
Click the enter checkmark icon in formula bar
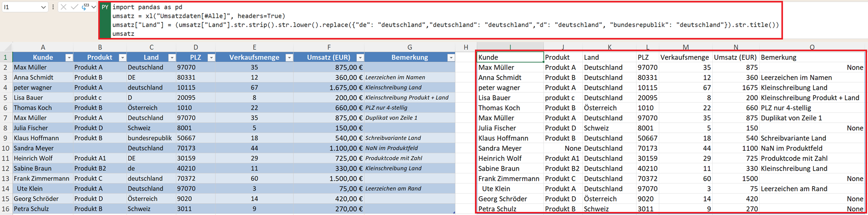(74, 7)
